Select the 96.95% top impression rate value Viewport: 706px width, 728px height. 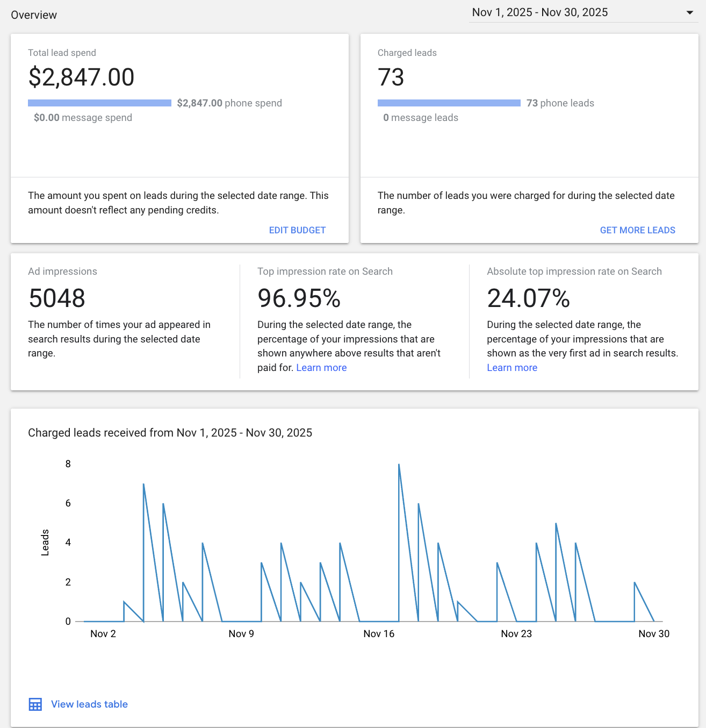pyautogui.click(x=299, y=298)
